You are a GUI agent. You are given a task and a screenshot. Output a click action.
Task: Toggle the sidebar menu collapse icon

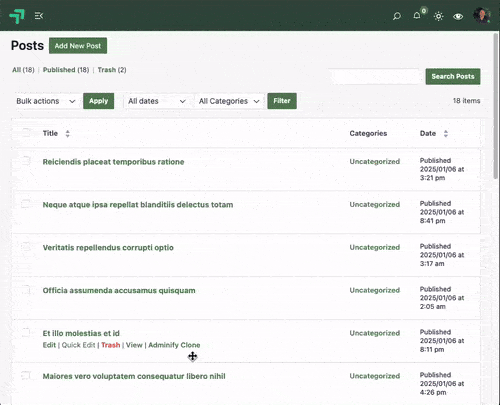click(x=39, y=16)
